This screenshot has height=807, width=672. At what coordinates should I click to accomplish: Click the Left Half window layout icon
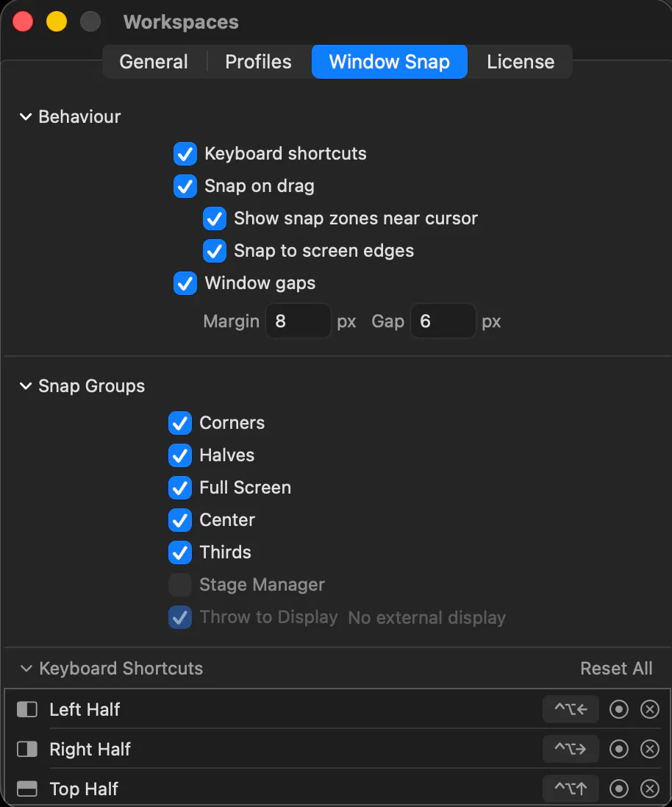point(27,709)
